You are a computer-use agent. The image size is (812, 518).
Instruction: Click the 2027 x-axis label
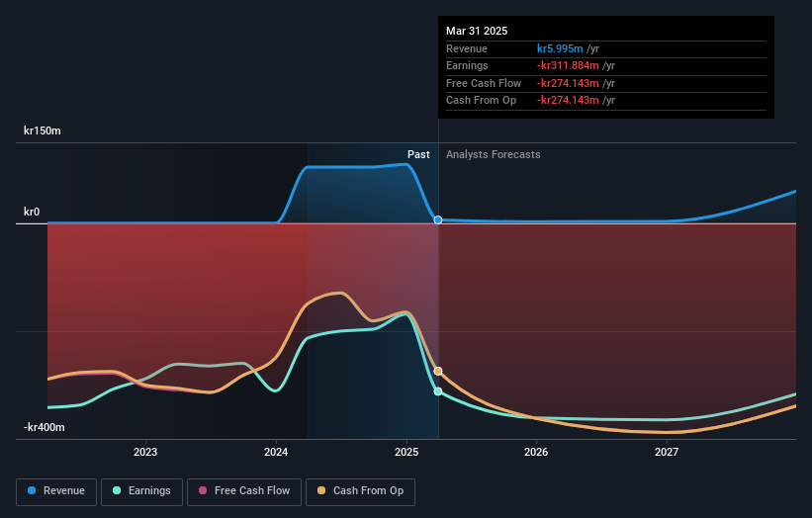[667, 452]
